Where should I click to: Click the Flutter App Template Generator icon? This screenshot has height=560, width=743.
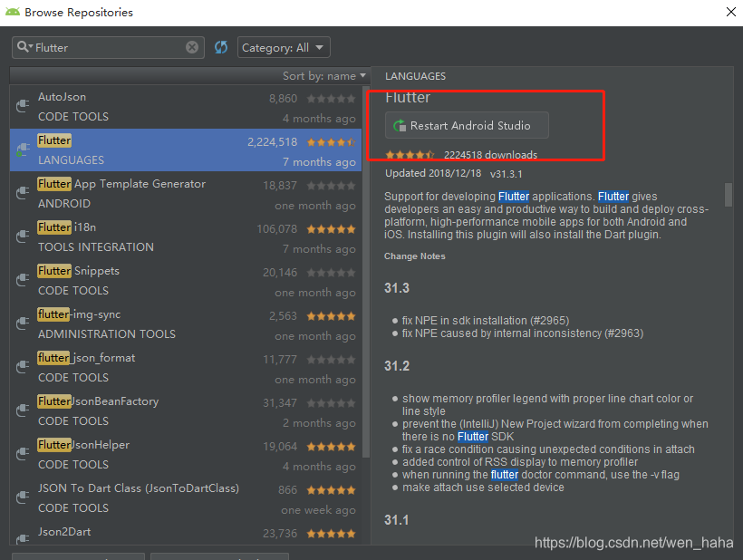coord(23,193)
